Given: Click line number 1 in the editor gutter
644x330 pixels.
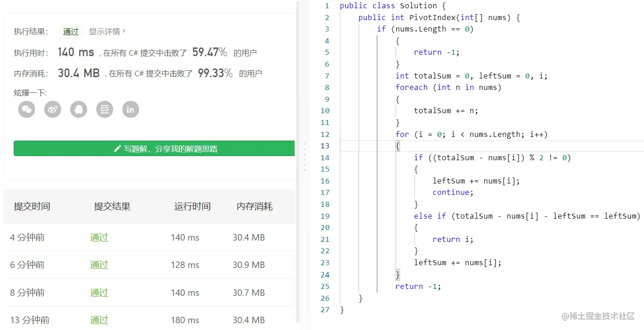Looking at the screenshot, I should tap(327, 6).
